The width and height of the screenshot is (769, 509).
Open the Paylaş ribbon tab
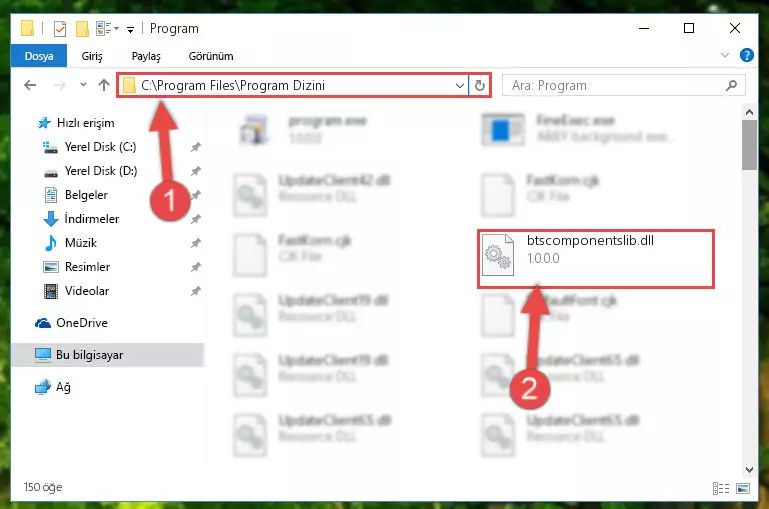146,56
